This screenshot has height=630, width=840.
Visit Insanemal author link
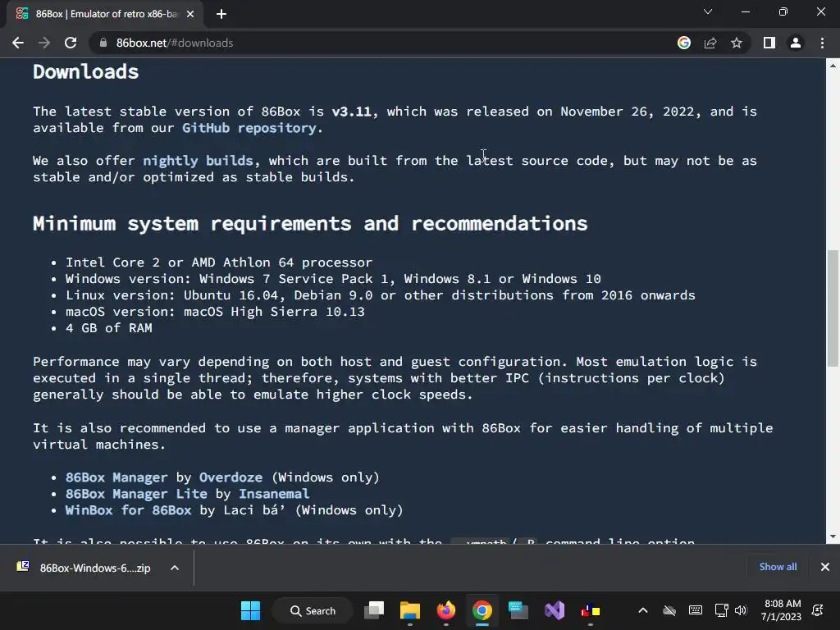click(274, 494)
